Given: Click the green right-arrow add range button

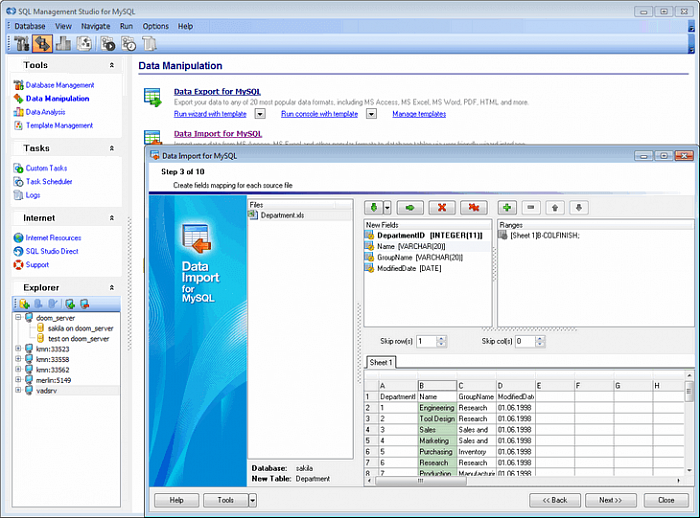Looking at the screenshot, I should pos(410,208).
